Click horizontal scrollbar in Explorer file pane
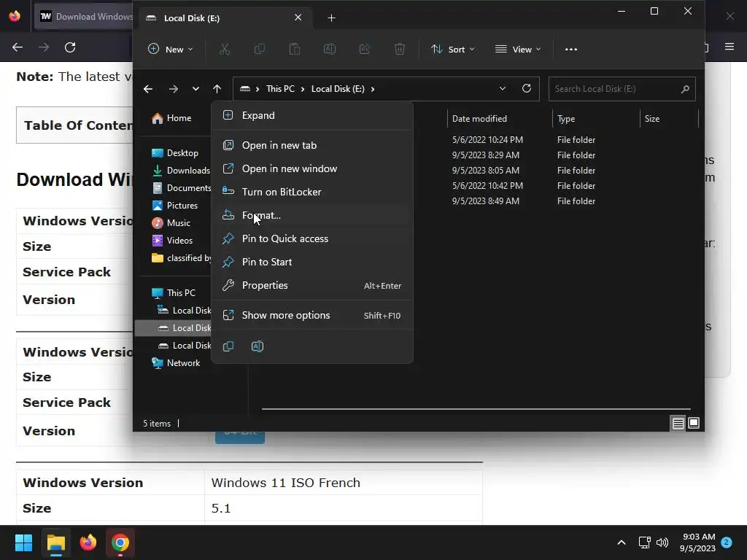This screenshot has width=747, height=560. pyautogui.click(x=476, y=408)
